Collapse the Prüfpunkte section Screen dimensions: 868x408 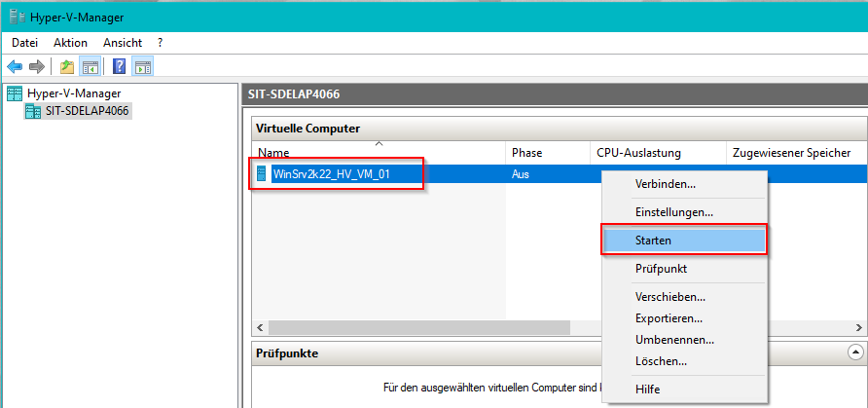click(855, 352)
